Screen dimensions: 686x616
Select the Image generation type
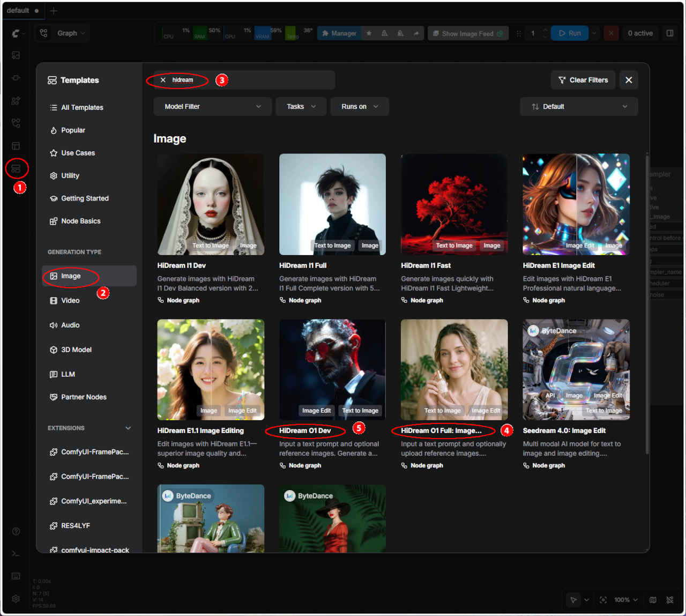point(89,276)
